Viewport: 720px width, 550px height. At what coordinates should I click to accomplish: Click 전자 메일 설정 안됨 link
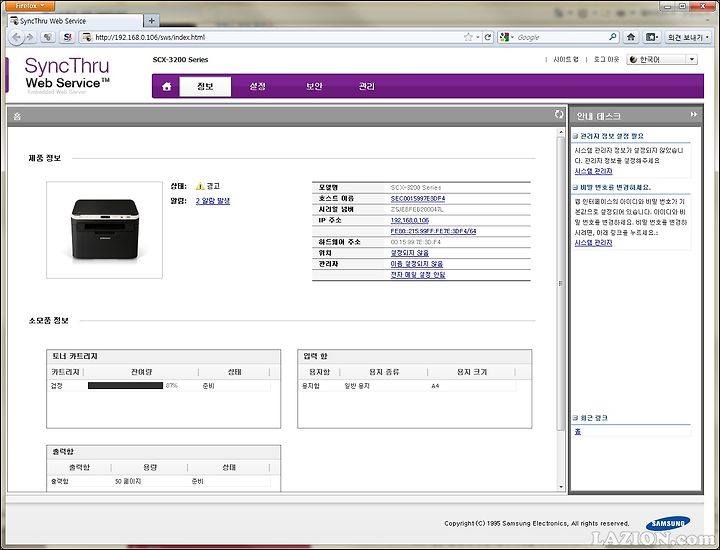pyautogui.click(x=418, y=275)
